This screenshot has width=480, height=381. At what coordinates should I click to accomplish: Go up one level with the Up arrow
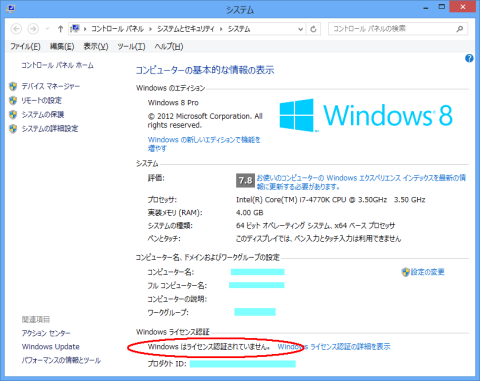(60, 29)
